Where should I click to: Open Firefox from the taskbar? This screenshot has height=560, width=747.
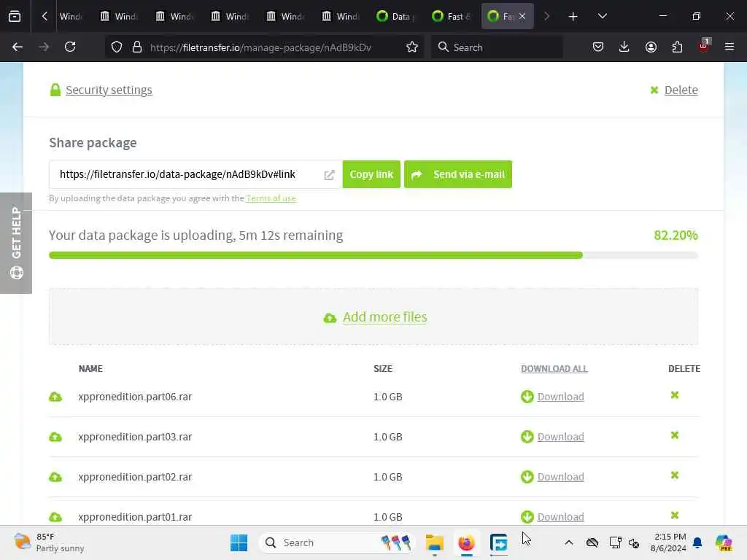pos(466,542)
